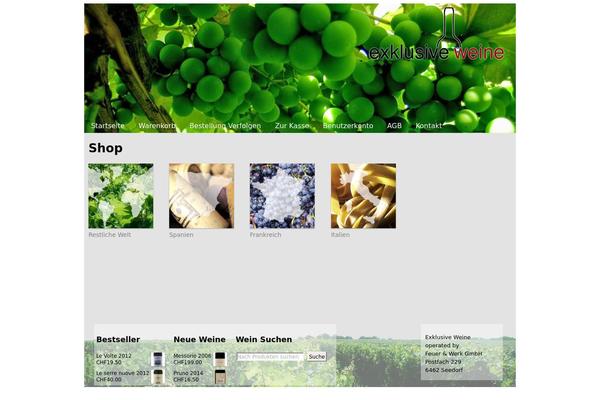Go to Startseite in navigation
Screen dimensions: 600x400
[108, 126]
